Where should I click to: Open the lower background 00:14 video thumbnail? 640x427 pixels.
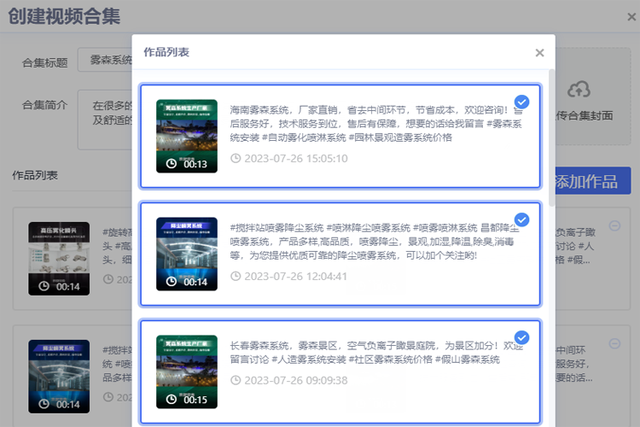pos(59,376)
